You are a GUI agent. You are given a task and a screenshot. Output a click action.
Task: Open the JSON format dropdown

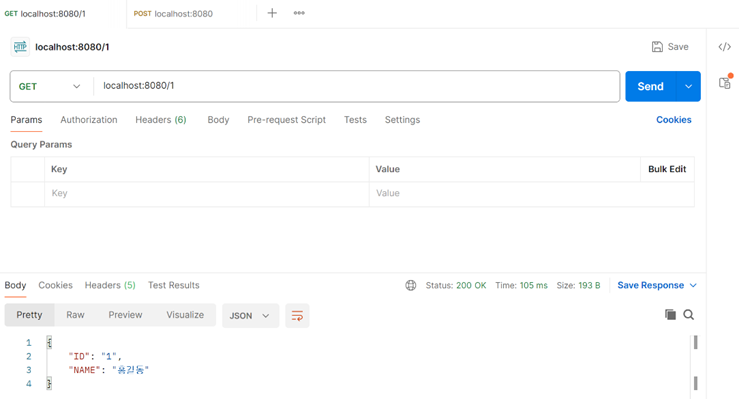click(x=250, y=316)
